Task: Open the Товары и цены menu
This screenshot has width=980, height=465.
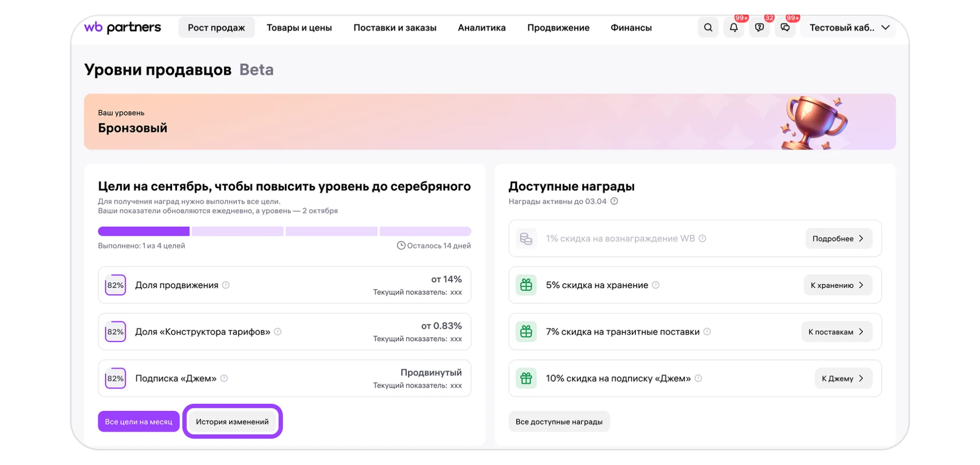Action: (x=299, y=27)
